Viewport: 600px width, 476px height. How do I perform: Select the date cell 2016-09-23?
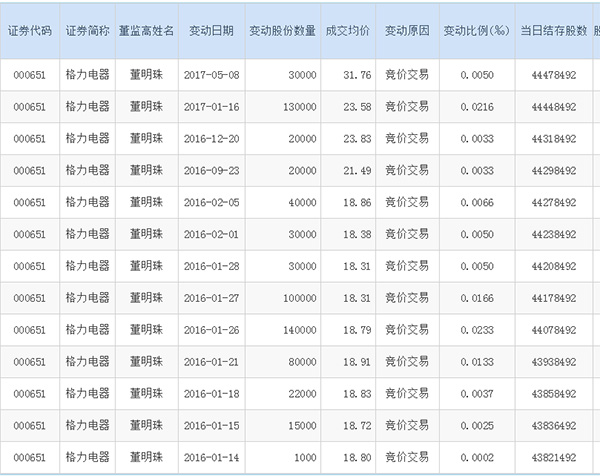(x=211, y=171)
